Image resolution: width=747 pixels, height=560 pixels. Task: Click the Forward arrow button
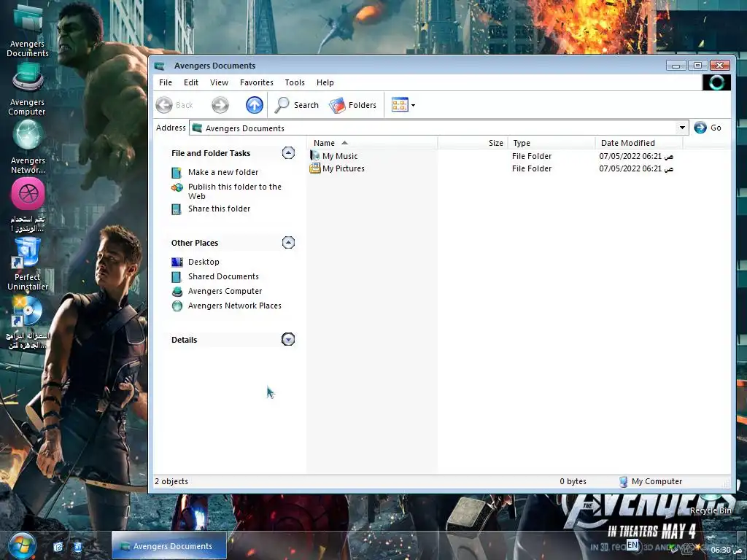point(220,105)
